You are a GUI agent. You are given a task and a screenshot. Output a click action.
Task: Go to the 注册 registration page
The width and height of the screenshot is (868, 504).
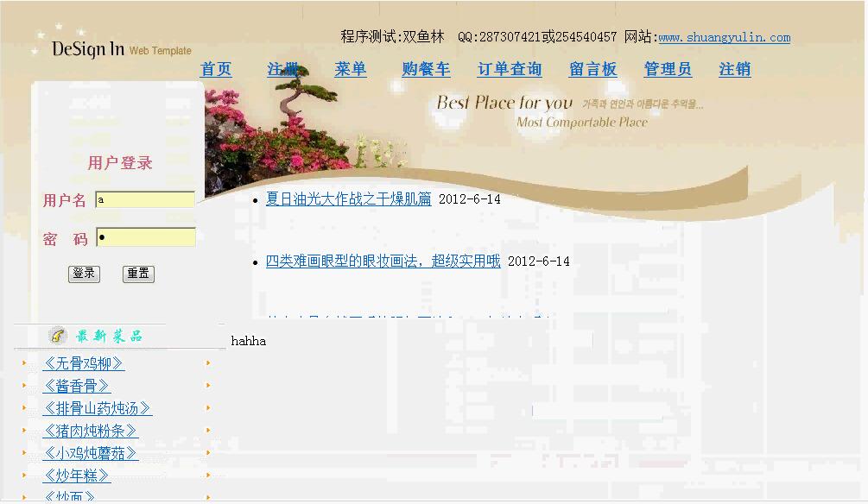pyautogui.click(x=283, y=69)
